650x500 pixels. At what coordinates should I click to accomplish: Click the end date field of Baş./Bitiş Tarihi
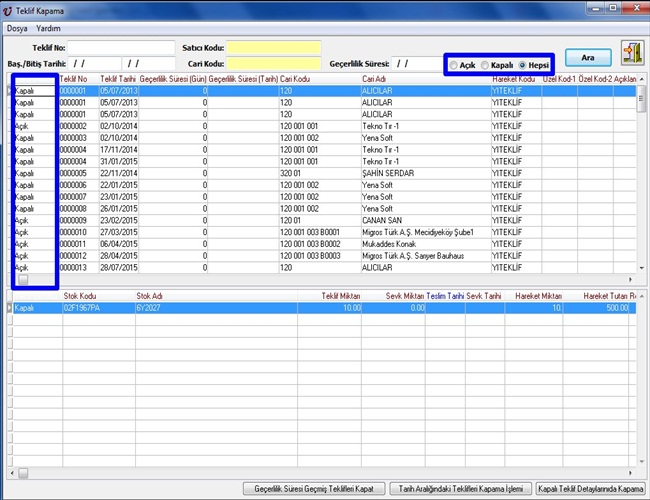tap(148, 63)
